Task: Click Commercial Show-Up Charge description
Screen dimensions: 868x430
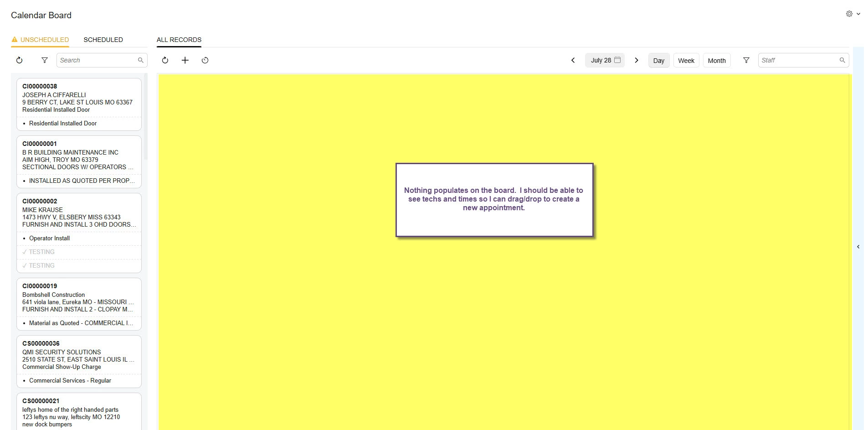Action: point(62,367)
